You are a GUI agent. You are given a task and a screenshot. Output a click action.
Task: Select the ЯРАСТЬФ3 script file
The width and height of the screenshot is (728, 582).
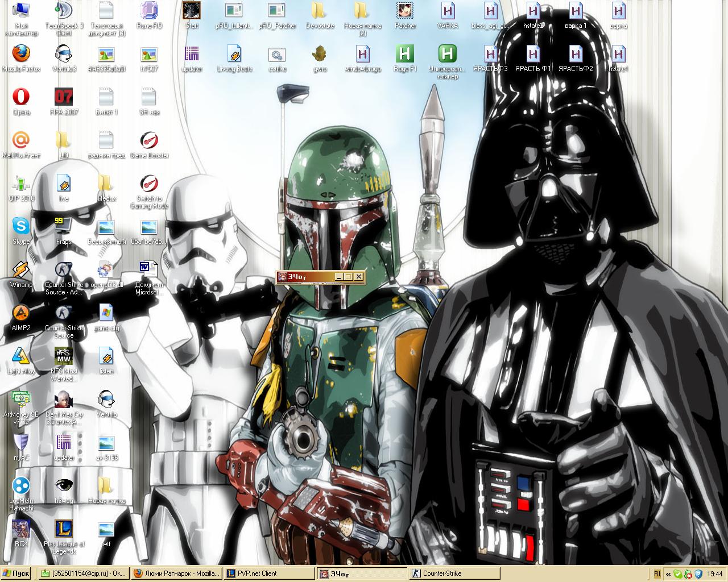490,59
